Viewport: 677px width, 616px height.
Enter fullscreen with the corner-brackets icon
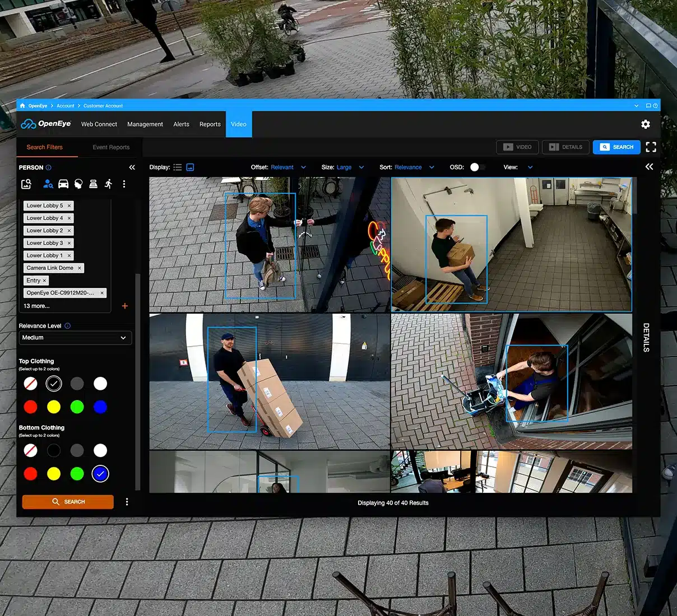pyautogui.click(x=651, y=147)
